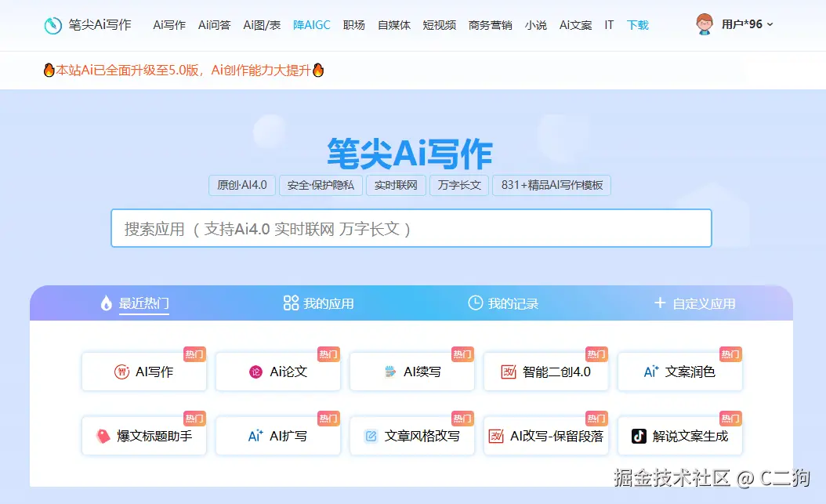Open the 职场 nav menu
Screen dimensions: 826x504
click(x=354, y=25)
